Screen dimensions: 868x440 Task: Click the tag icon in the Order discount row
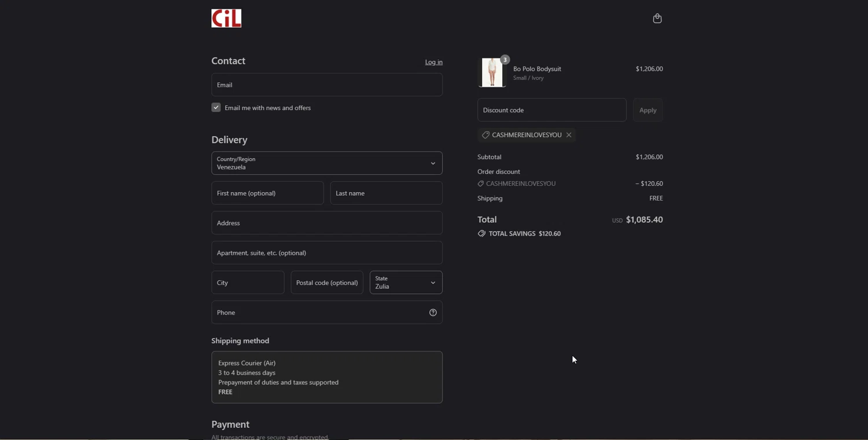point(481,184)
